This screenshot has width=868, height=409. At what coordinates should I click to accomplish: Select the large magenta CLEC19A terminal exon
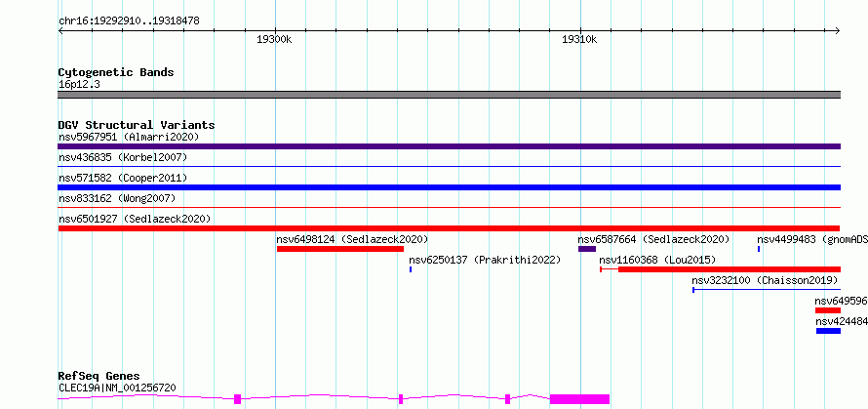tap(579, 399)
